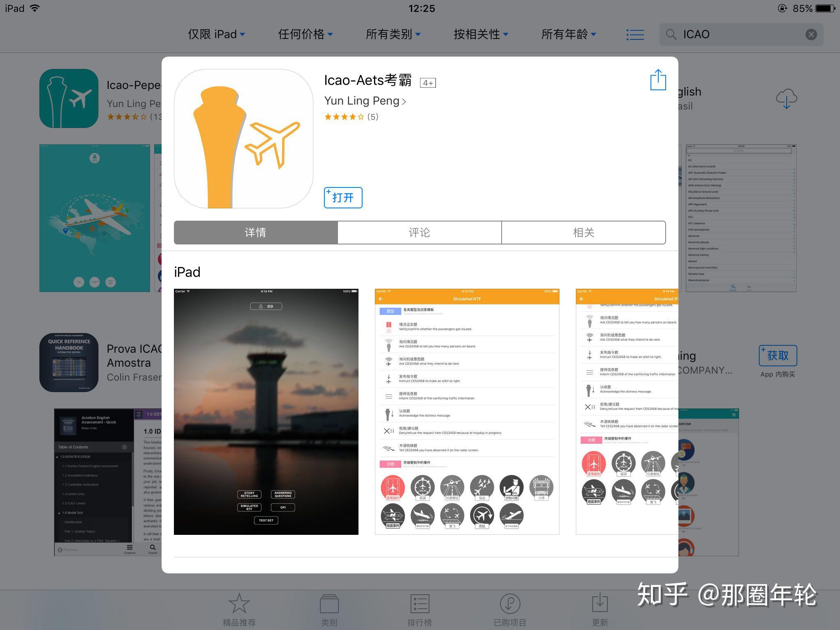
Task: Expand the 仅限 iPad filter dropdown
Action: pyautogui.click(x=216, y=34)
